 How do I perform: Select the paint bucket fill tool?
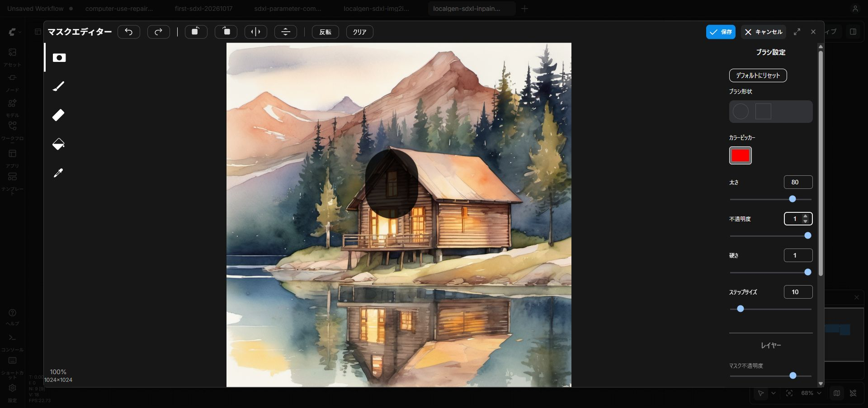[58, 144]
